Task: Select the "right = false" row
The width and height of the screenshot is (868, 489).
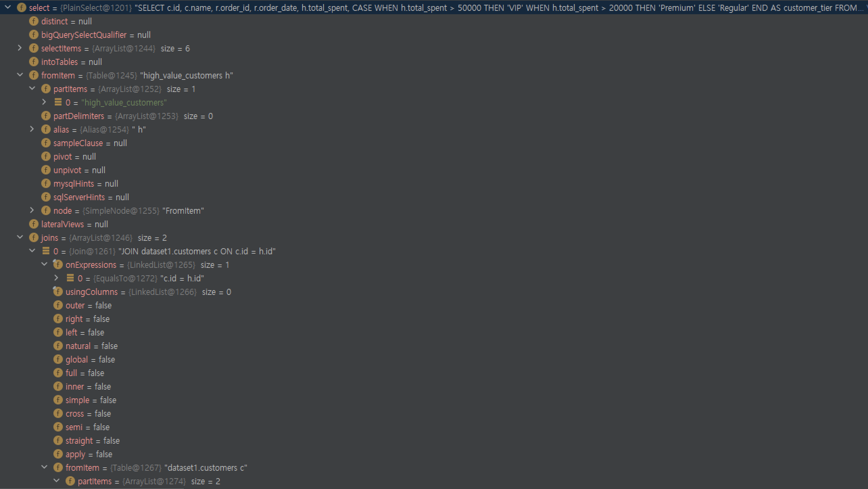Action: click(x=434, y=319)
